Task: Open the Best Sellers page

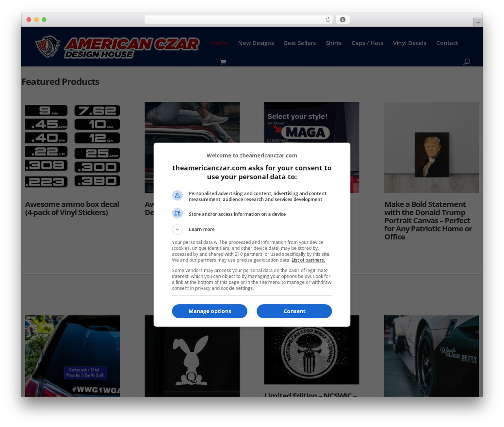Action: pyautogui.click(x=300, y=43)
